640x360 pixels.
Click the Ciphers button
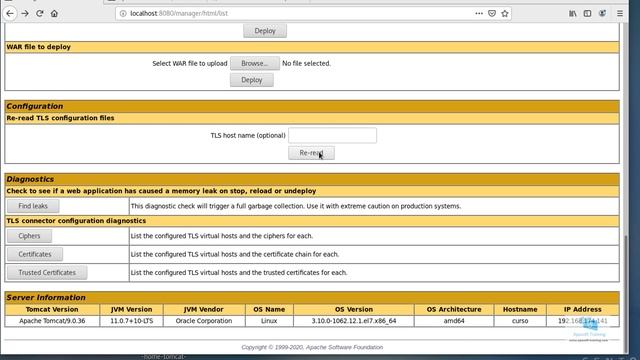click(29, 236)
